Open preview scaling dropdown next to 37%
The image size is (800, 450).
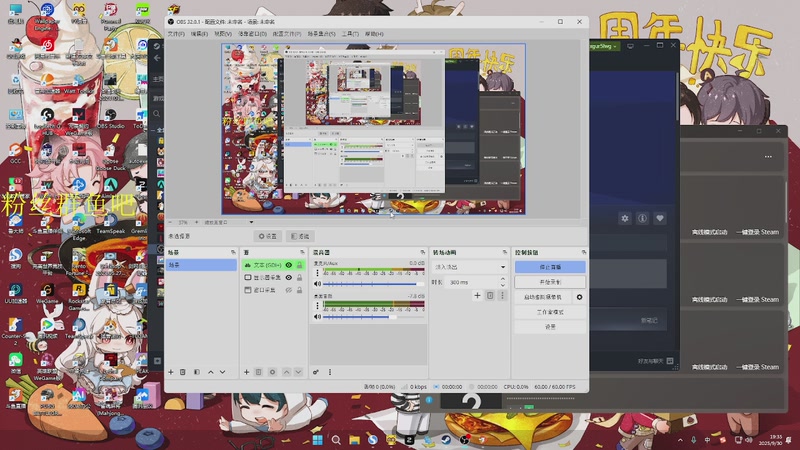(251, 222)
